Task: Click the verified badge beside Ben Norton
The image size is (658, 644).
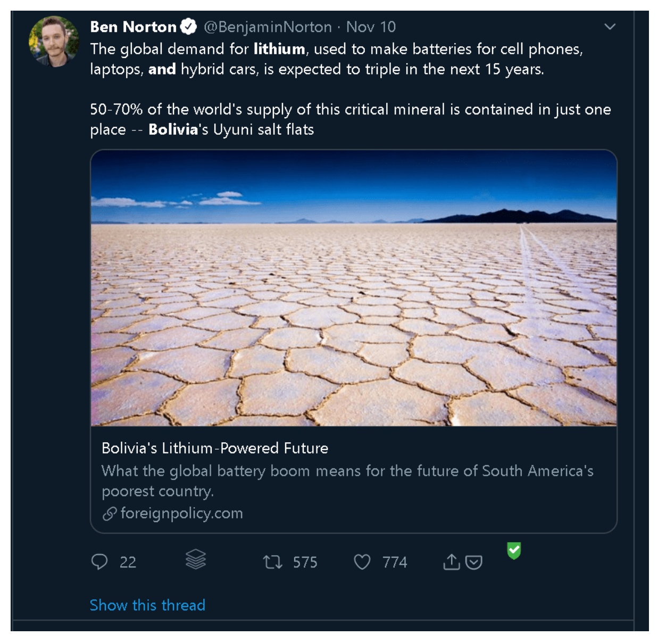Action: (189, 27)
